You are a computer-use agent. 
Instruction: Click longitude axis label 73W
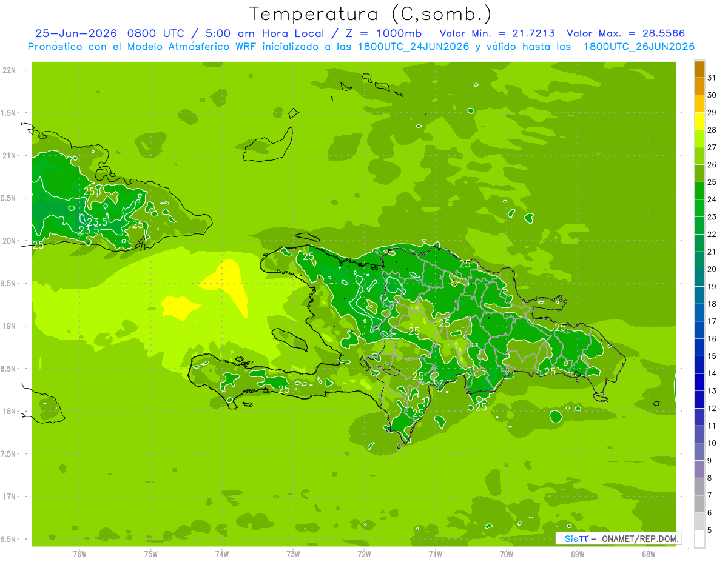point(293,554)
